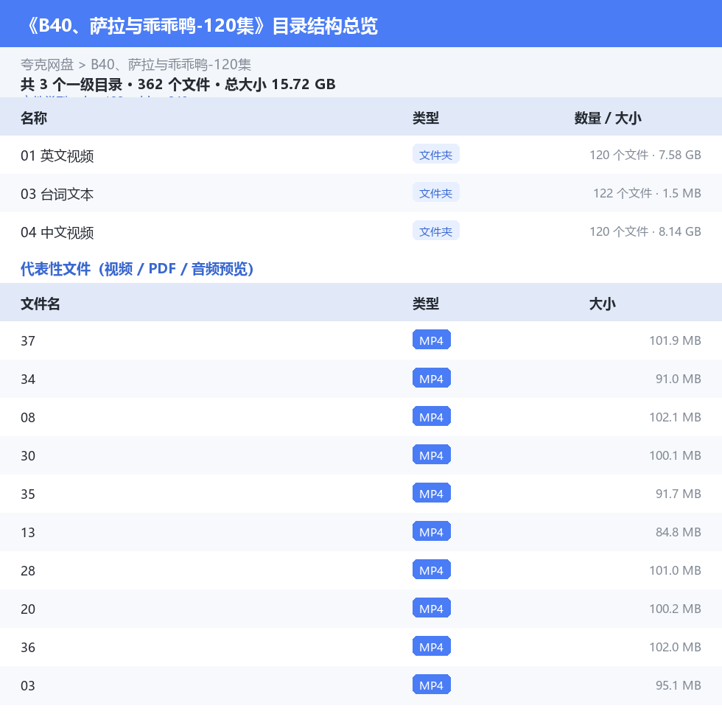Click the 91.7 MB size value
The image size is (722, 728).
pos(678,494)
